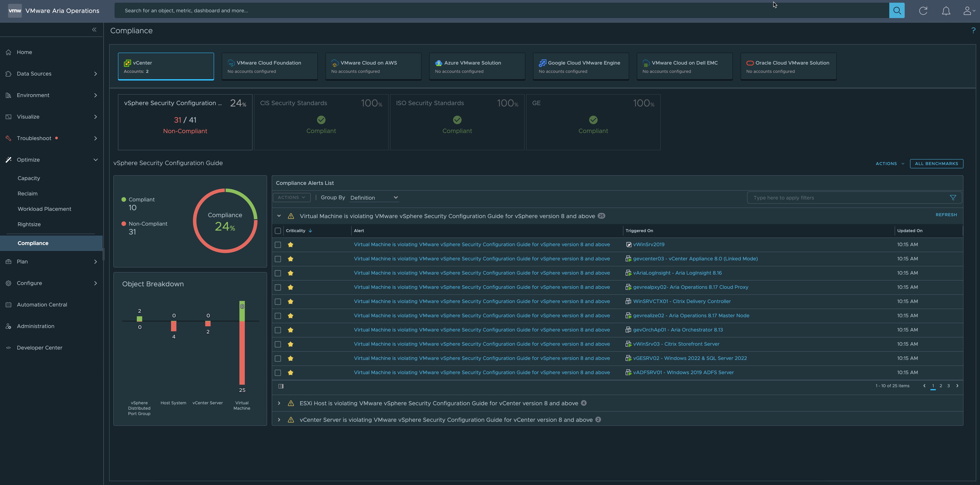
Task: Click the filter funnel icon
Action: [953, 198]
